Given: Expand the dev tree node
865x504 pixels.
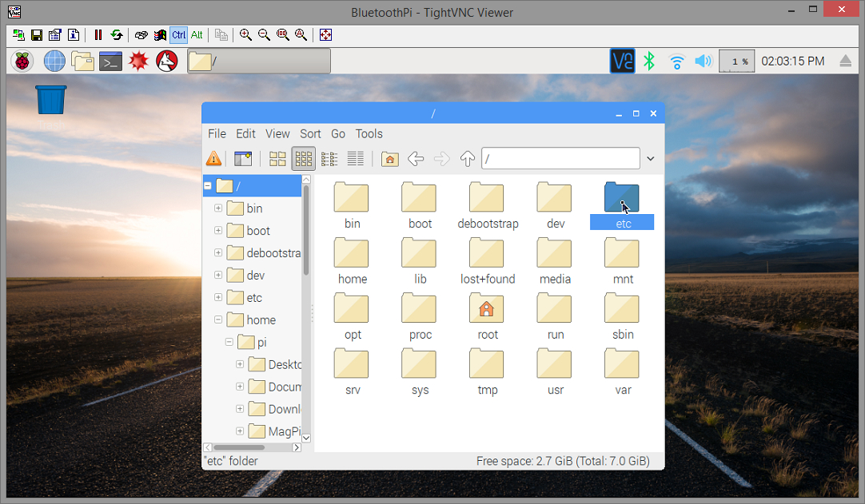Looking at the screenshot, I should click(x=218, y=275).
